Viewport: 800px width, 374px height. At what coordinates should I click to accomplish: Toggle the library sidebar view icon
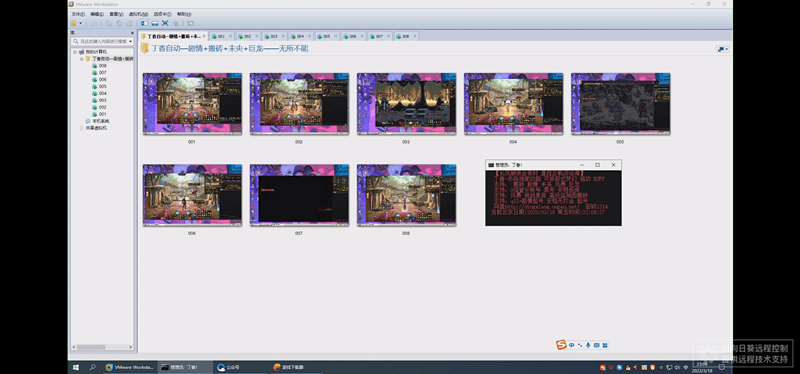[x=144, y=23]
